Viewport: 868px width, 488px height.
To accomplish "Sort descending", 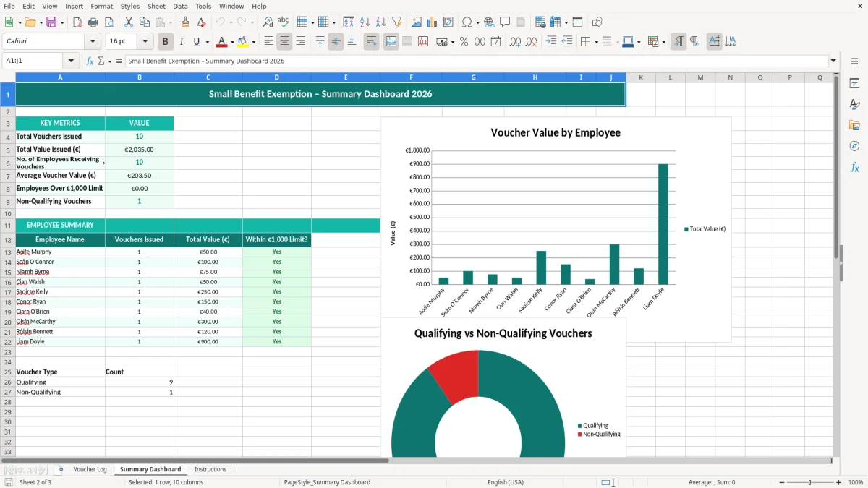I will tap(381, 22).
